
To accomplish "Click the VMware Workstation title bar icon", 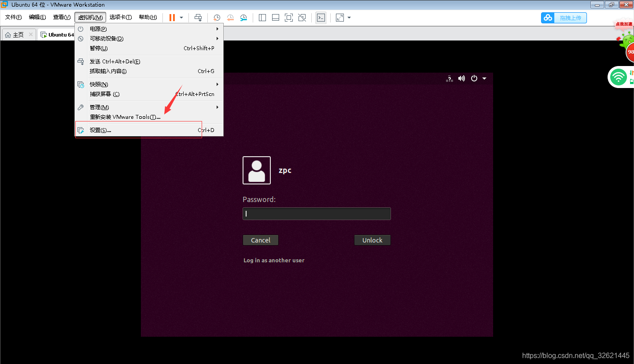I will (4, 4).
